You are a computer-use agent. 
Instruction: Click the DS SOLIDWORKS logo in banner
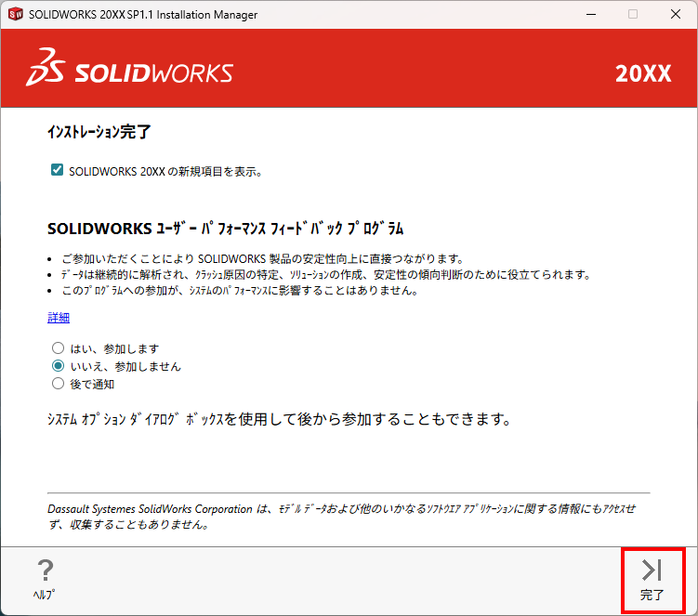129,68
